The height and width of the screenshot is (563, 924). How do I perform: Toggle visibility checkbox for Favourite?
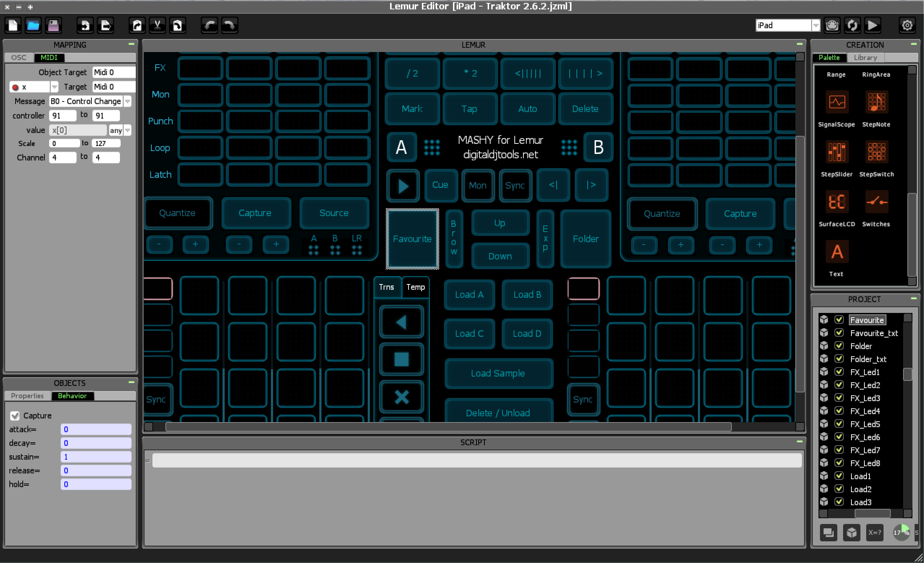839,319
